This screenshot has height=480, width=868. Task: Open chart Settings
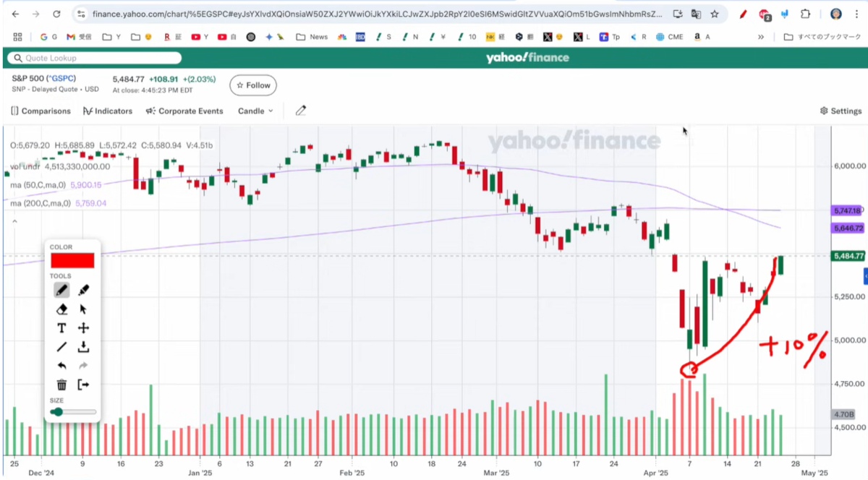pyautogui.click(x=841, y=111)
